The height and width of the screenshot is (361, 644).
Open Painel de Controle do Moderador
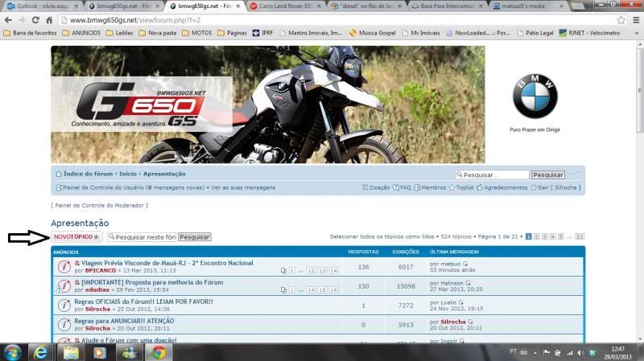coord(99,205)
